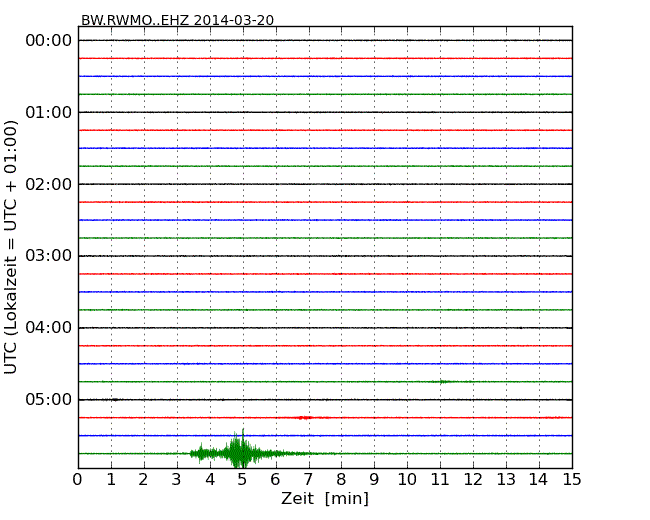Click the Zeit [min] x-axis label
The height and width of the screenshot is (520, 650).
(x=325, y=498)
